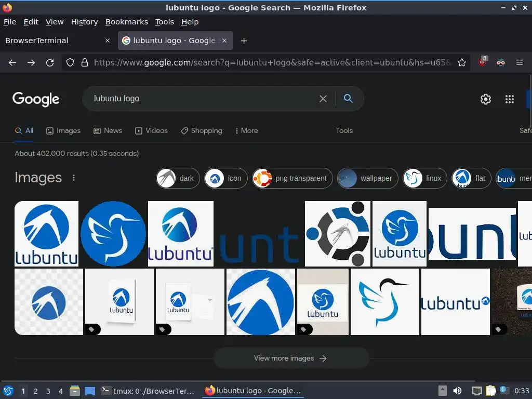Filter images by dark chip
532x399 pixels.
click(x=178, y=178)
